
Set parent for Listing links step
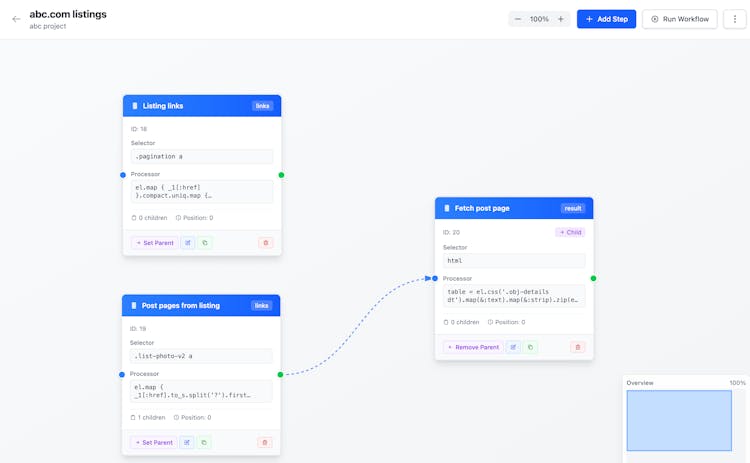point(154,243)
